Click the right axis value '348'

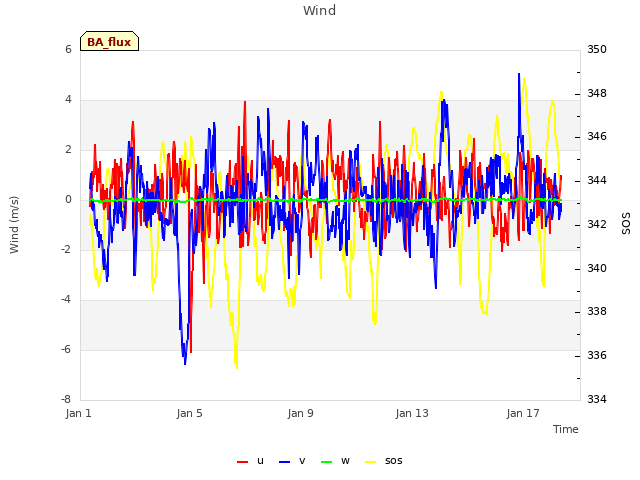coord(597,93)
